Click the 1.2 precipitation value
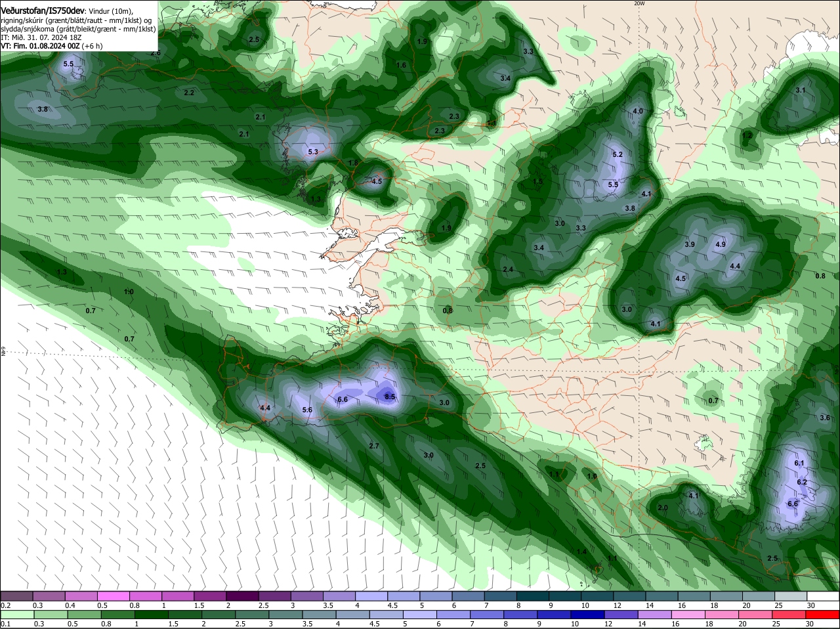Screen dimensions: 840x629 coord(747,135)
